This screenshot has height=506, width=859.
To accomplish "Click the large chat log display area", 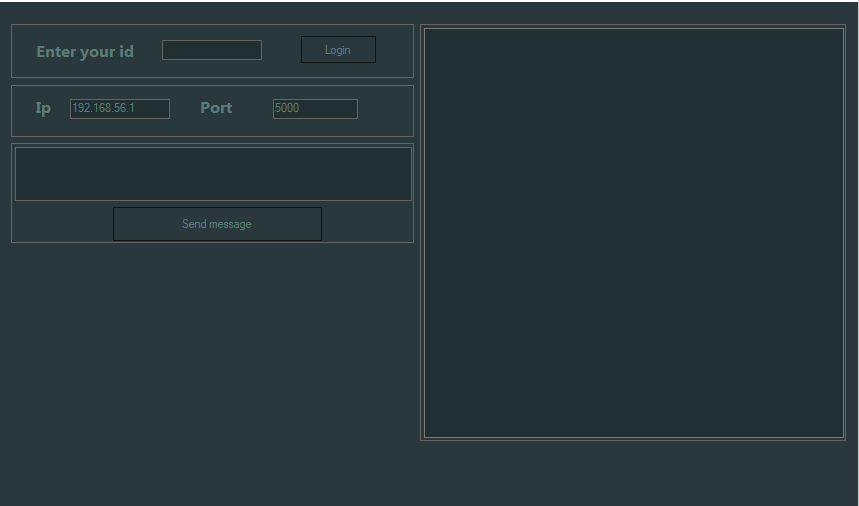I will pos(634,233).
